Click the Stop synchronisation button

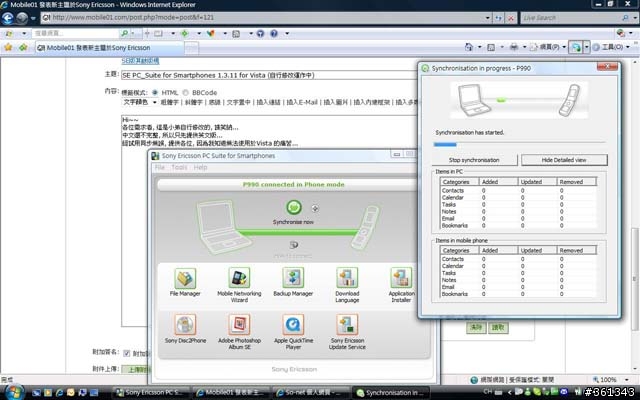(474, 160)
